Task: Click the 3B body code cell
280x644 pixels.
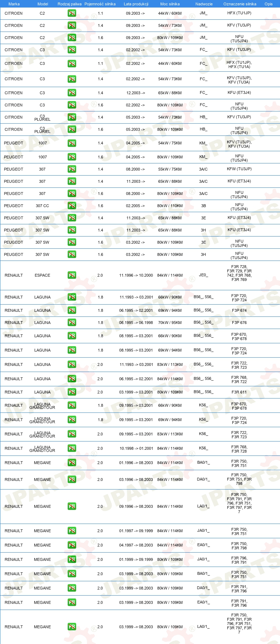Action: pyautogui.click(x=203, y=206)
